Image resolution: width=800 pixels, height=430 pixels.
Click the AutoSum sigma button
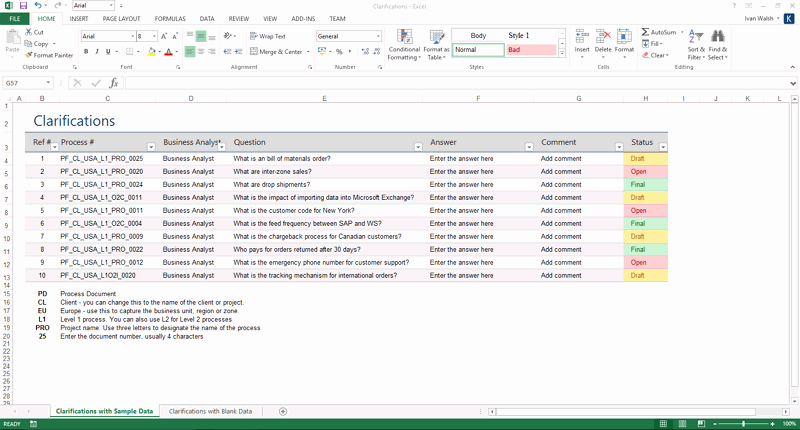click(659, 32)
